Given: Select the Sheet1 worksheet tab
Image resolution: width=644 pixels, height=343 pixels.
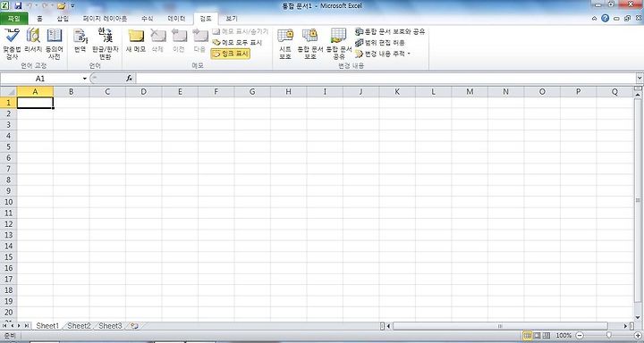Looking at the screenshot, I should point(47,326).
